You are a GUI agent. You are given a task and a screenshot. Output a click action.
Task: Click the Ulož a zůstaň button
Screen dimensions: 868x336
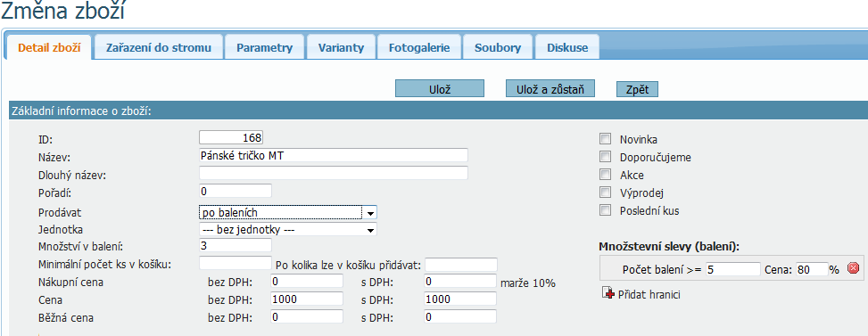pos(550,88)
